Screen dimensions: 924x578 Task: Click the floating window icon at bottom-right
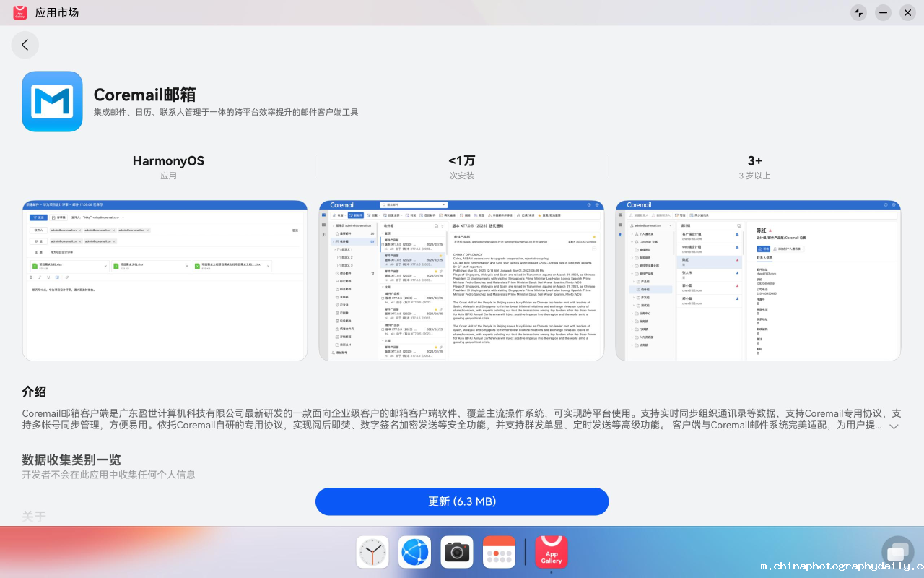[x=897, y=552]
